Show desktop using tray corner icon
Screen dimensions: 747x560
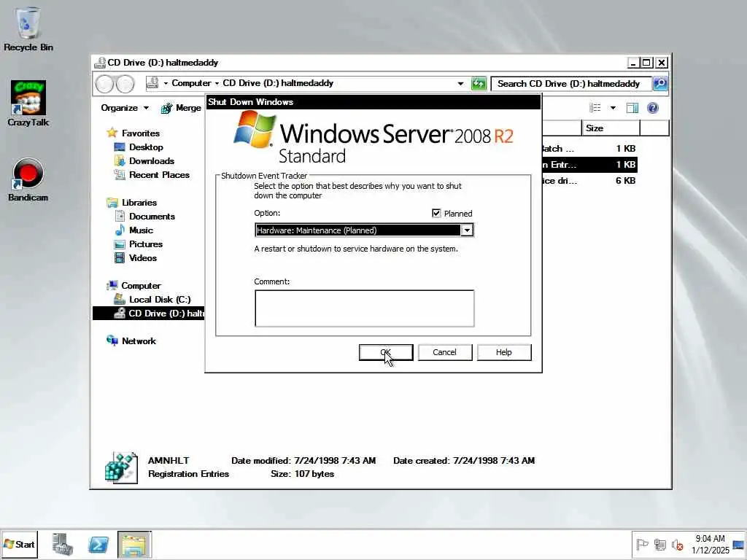738,544
